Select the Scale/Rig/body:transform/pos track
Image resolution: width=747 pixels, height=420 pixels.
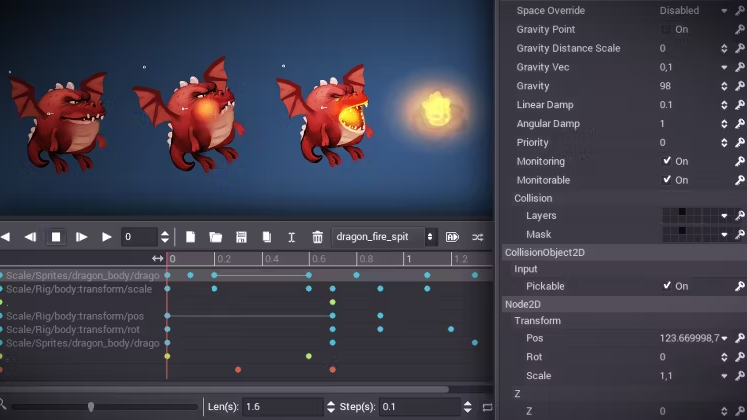tap(75, 316)
